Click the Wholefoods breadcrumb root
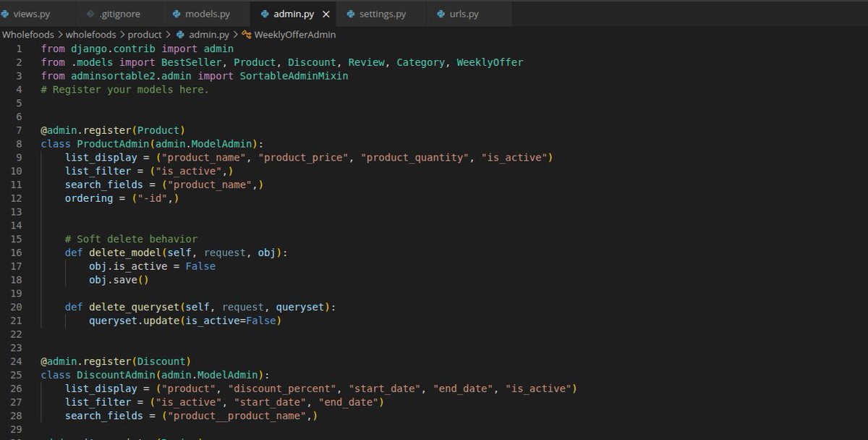The width and height of the screenshot is (868, 440). coord(28,34)
